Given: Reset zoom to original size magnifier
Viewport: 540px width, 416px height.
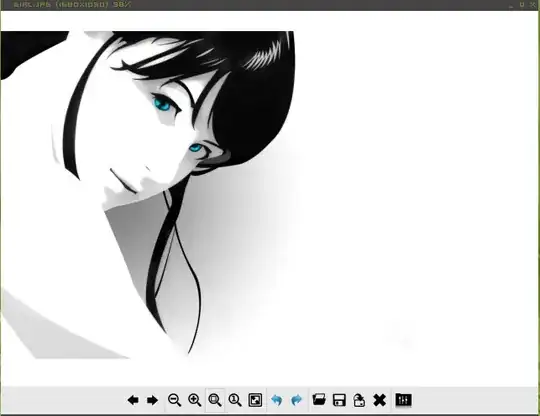Looking at the screenshot, I should pos(235,400).
